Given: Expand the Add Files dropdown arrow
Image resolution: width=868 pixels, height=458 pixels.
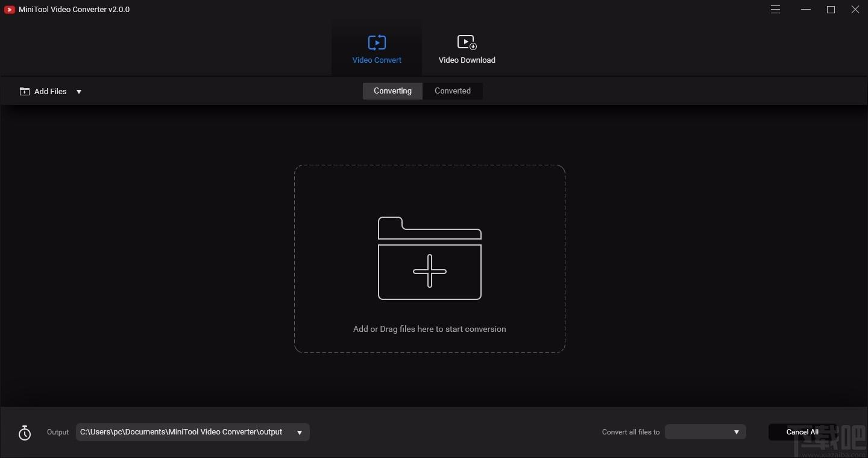Looking at the screenshot, I should click(79, 92).
